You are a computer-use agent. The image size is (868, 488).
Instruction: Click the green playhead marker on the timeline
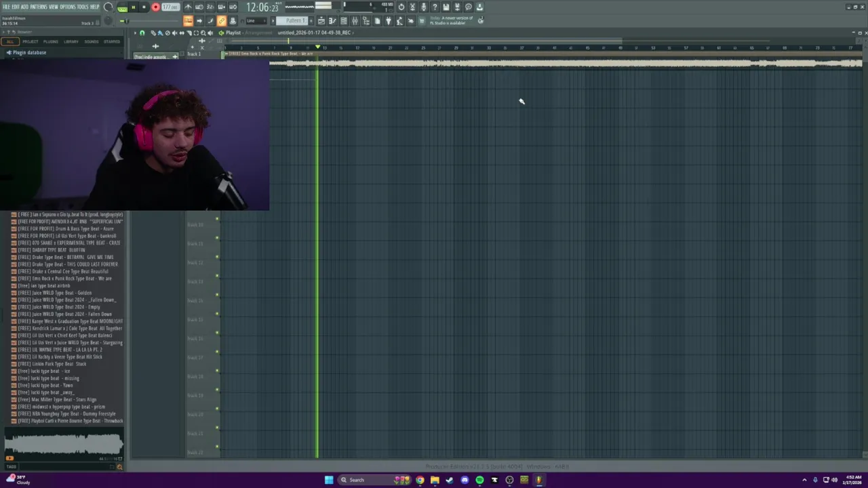pos(317,47)
